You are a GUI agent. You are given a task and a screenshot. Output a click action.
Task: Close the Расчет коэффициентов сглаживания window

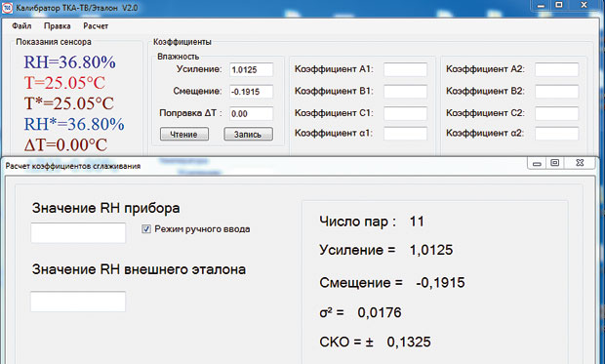(580, 163)
